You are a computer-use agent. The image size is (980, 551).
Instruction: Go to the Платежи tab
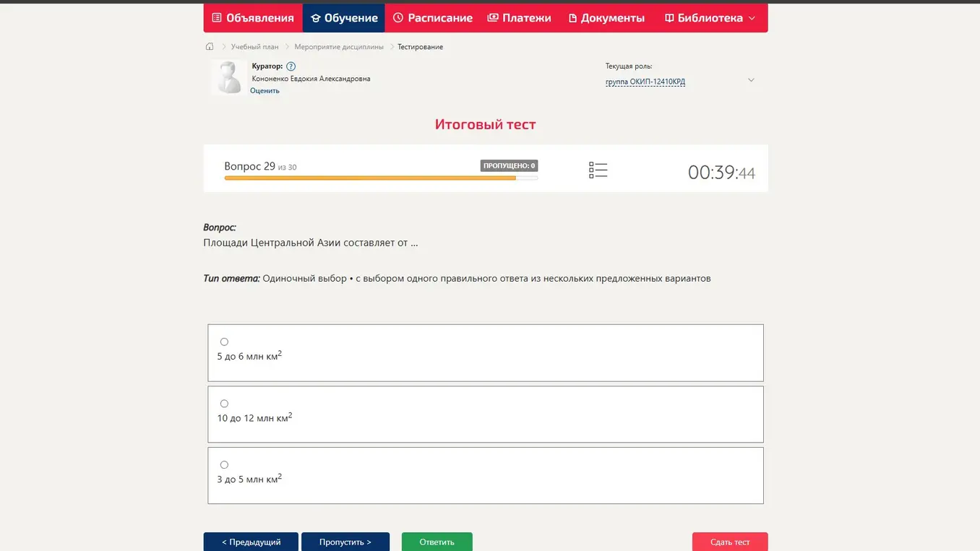click(519, 18)
